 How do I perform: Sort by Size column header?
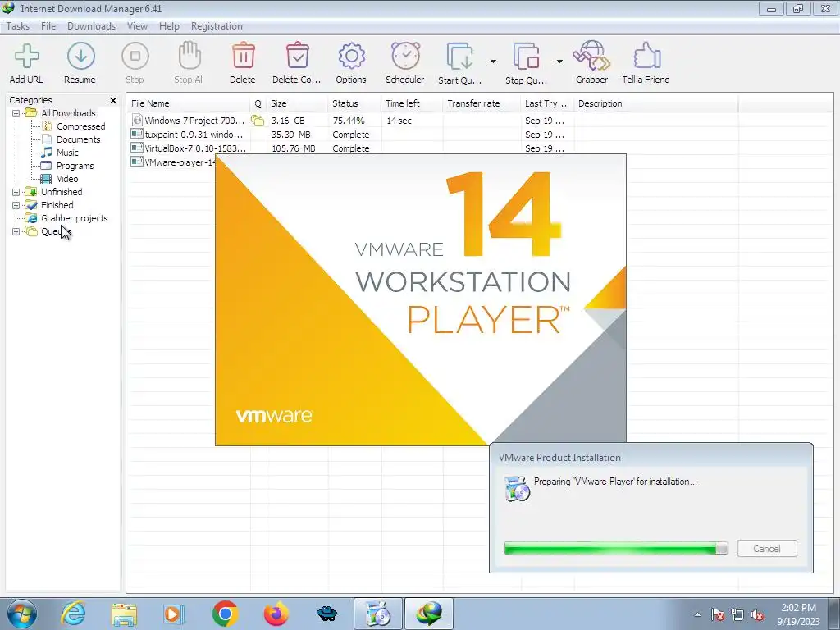(297, 103)
